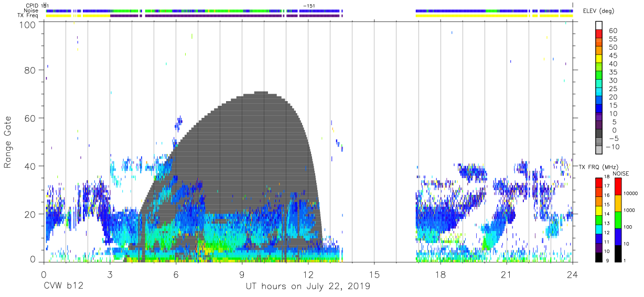Image resolution: width=644 pixels, height=297 pixels.
Task: Click the green segment of the NOISE bar
Action: (x=618, y=220)
